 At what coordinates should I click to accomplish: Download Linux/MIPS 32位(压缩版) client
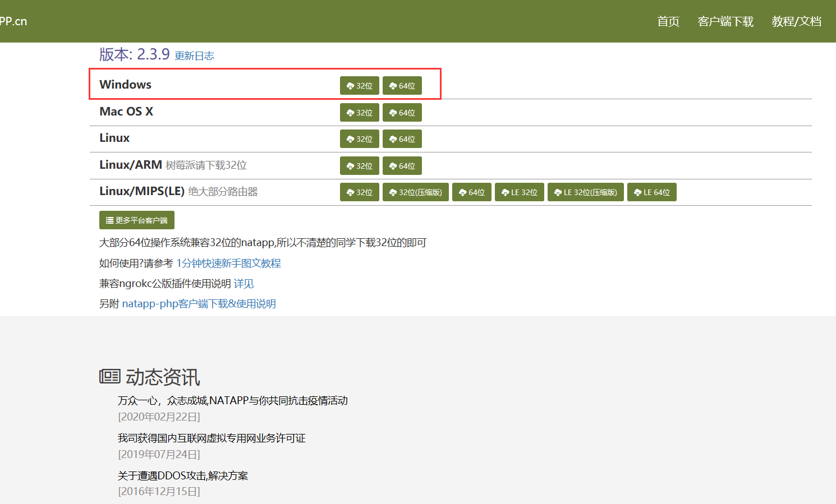(x=415, y=192)
